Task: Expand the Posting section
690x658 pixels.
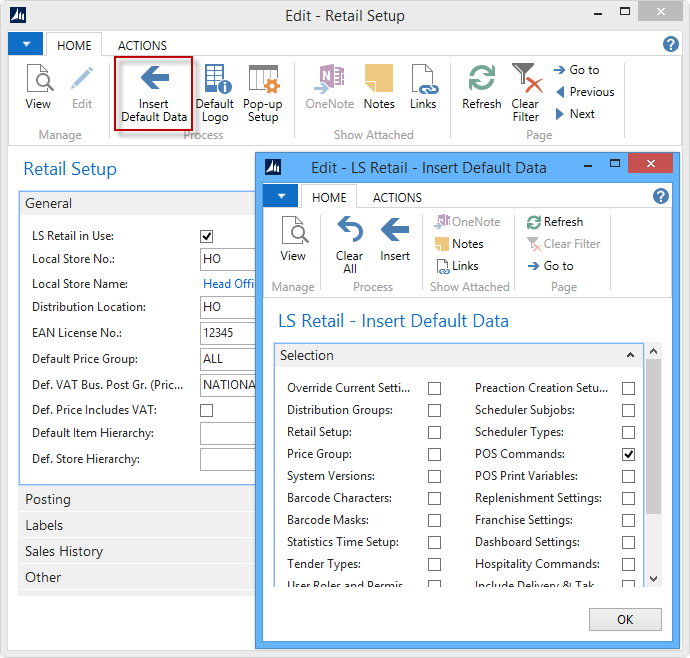Action: pos(48,499)
